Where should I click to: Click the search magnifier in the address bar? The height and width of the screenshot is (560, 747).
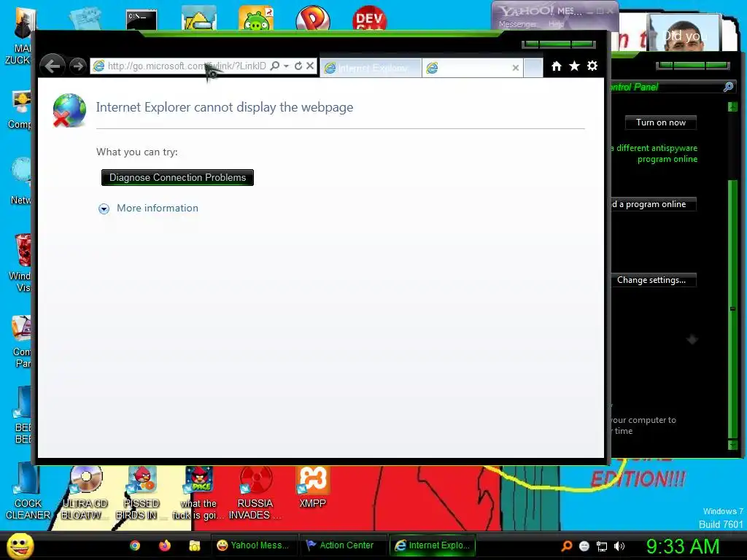[275, 66]
